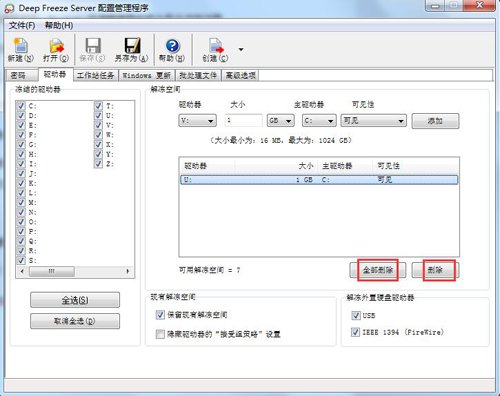Toggle the USB external drive checkbox
Image resolution: width=500 pixels, height=396 pixels.
pos(356,315)
